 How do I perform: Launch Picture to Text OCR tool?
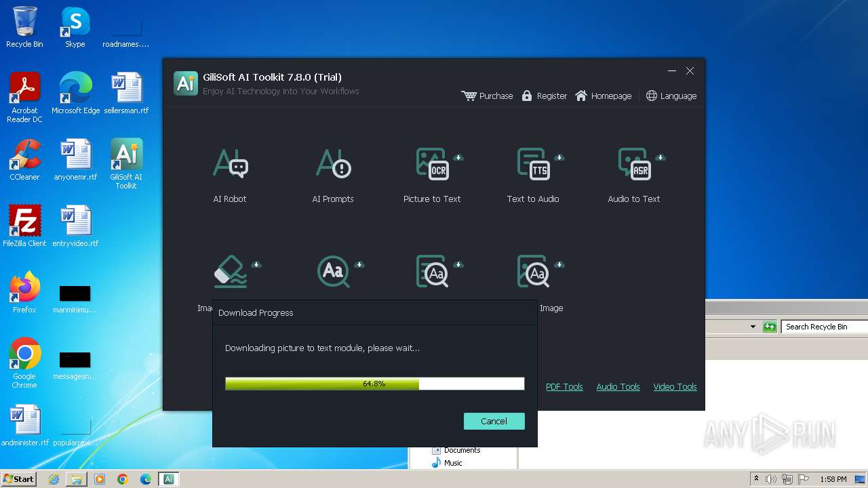coord(432,175)
